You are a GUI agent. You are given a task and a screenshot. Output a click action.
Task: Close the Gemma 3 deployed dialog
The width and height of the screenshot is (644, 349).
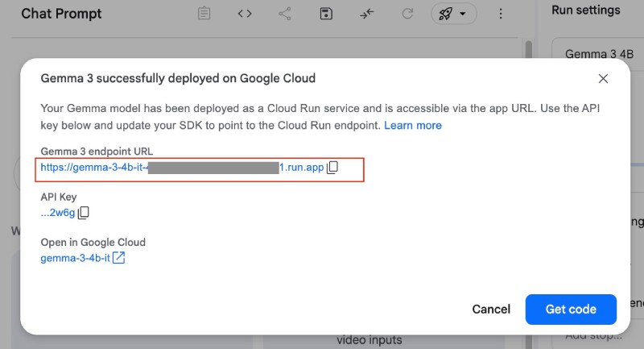(603, 78)
